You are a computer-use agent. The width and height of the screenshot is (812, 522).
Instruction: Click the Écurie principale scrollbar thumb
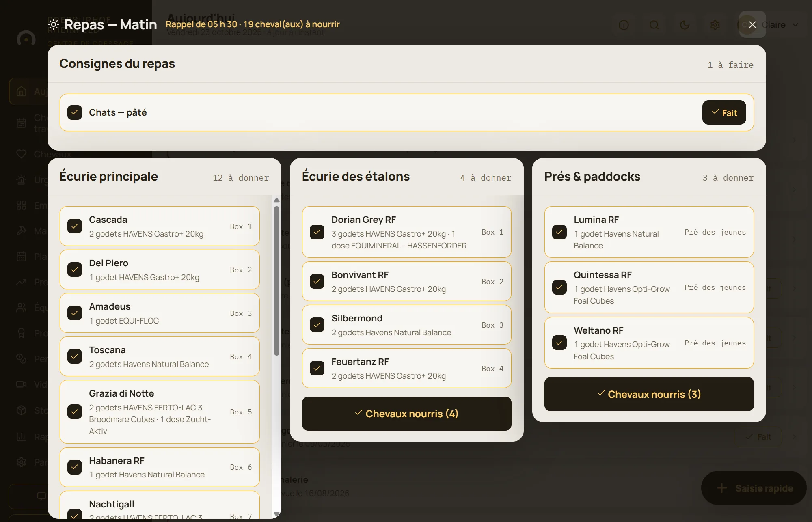point(276,281)
